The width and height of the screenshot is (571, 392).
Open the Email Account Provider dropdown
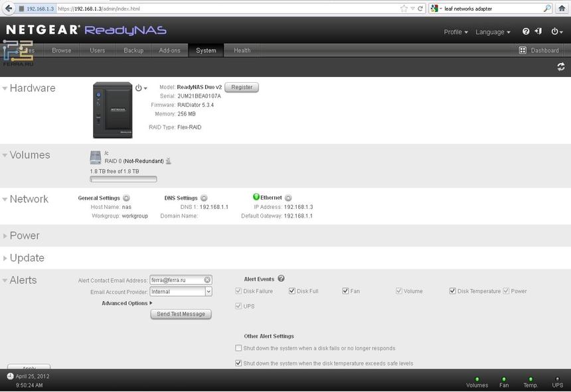[x=208, y=291]
